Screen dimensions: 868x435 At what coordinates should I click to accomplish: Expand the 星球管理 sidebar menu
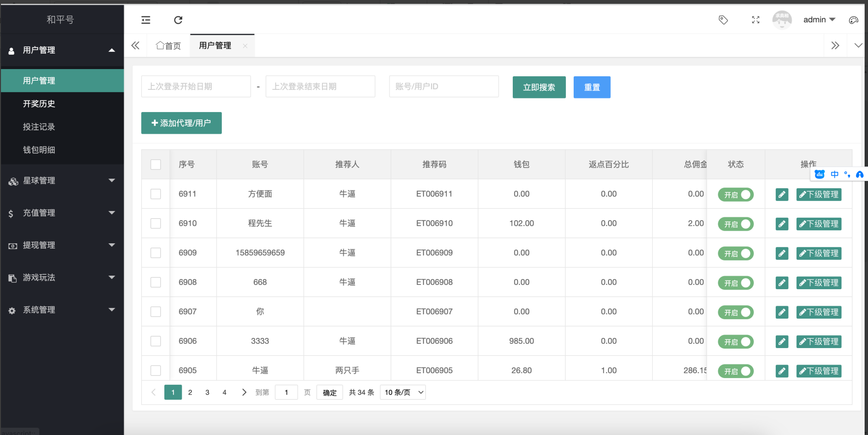tap(112, 181)
